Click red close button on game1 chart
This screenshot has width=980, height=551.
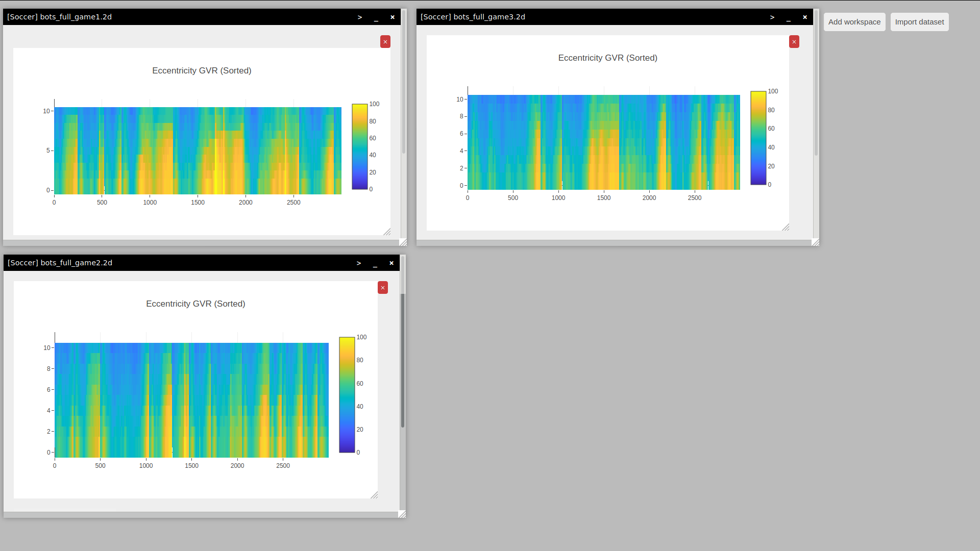pos(385,42)
